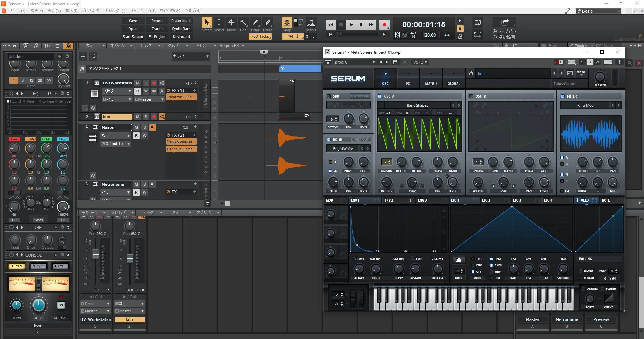Toggle the NOISE oscillator checkbox
The image size is (644, 339).
pyautogui.click(x=329, y=139)
